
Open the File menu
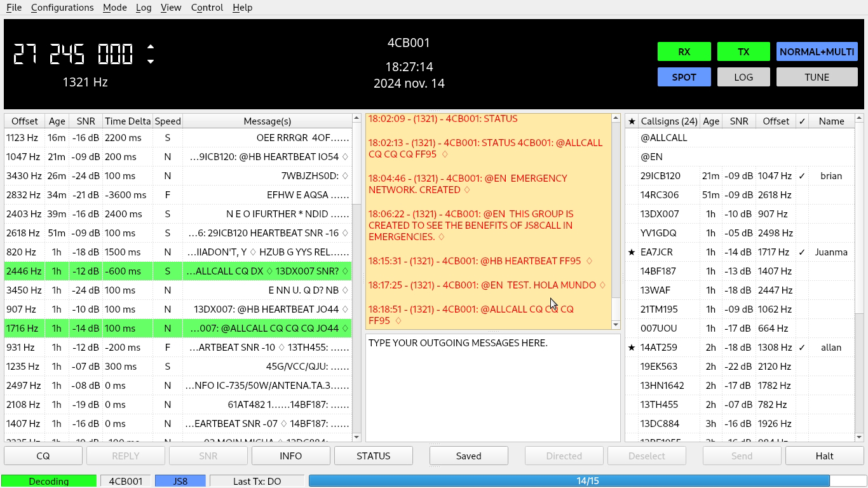[14, 8]
